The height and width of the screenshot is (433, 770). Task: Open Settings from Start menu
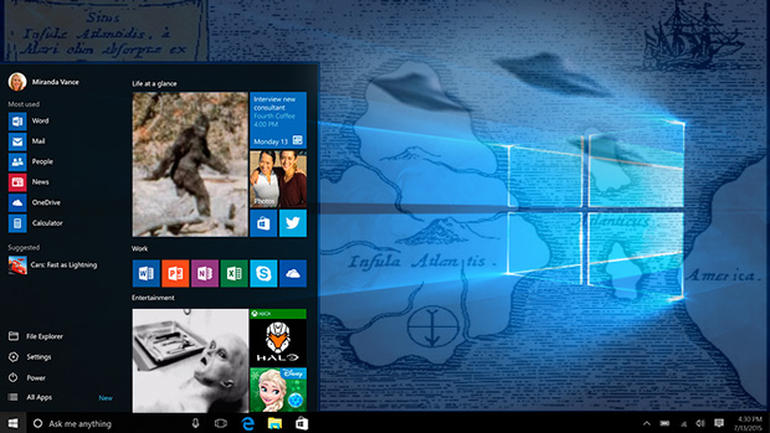tap(30, 357)
